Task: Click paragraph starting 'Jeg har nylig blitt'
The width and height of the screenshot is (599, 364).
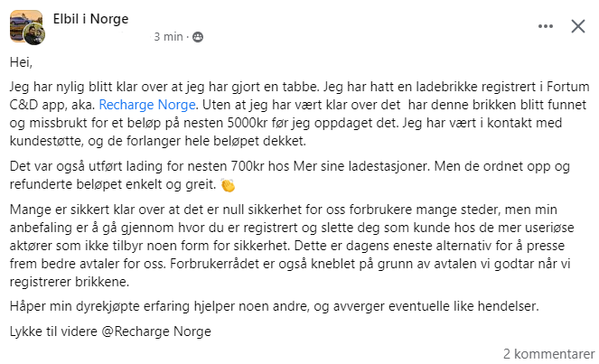Action: [300, 114]
